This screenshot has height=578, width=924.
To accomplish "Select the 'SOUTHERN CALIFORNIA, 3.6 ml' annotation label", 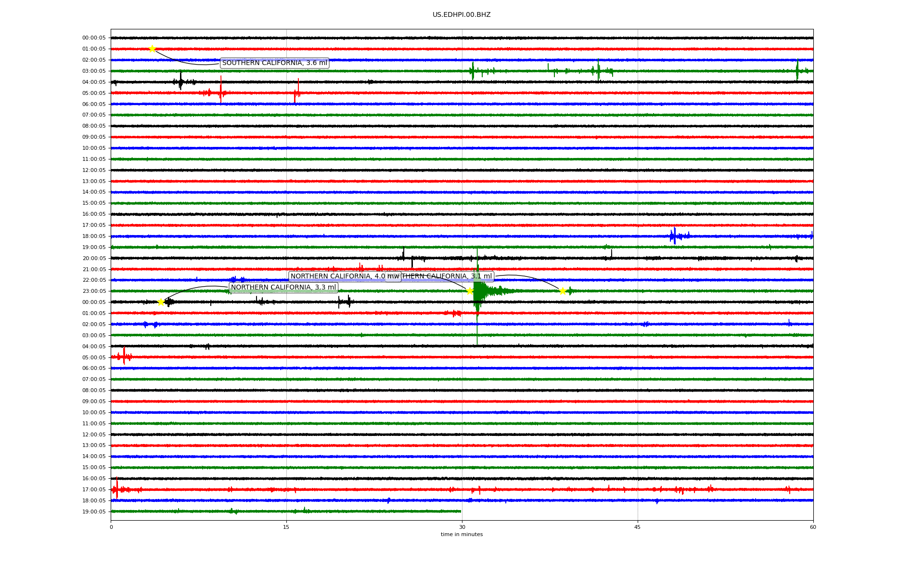I will (274, 63).
